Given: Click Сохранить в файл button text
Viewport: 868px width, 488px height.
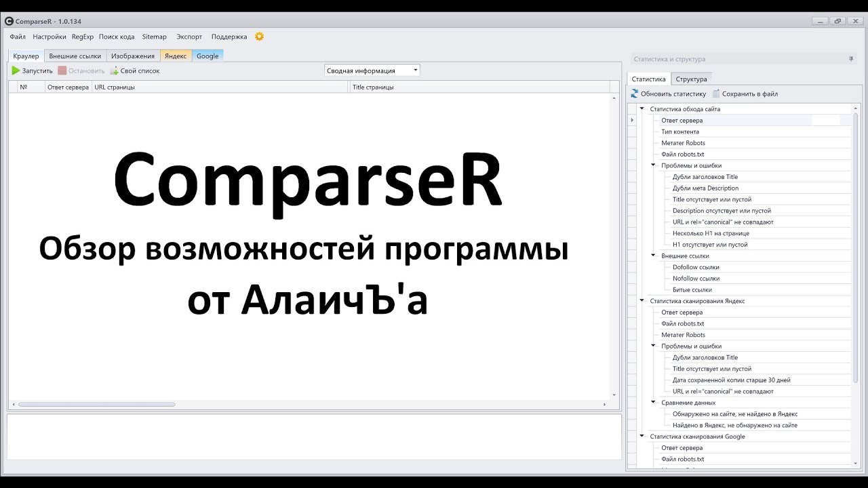Looking at the screenshot, I should coord(750,94).
